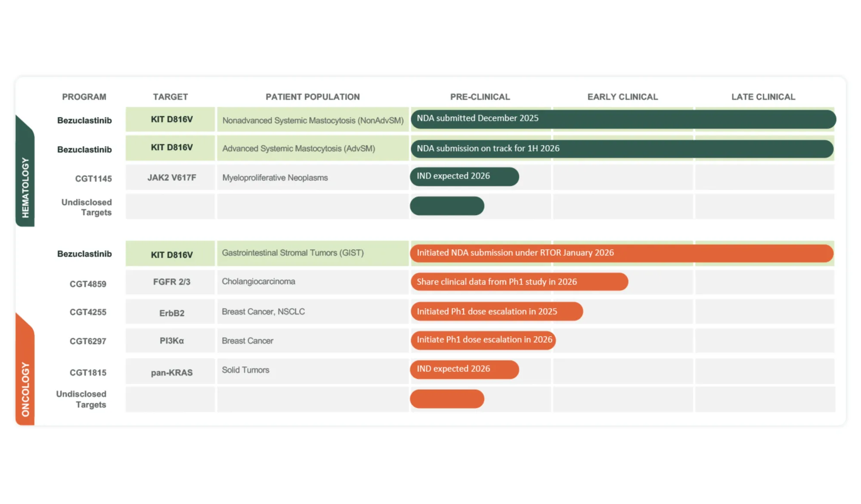Viewport: 861px width, 504px height.
Task: Click the PI3Kα target label
Action: coord(170,340)
